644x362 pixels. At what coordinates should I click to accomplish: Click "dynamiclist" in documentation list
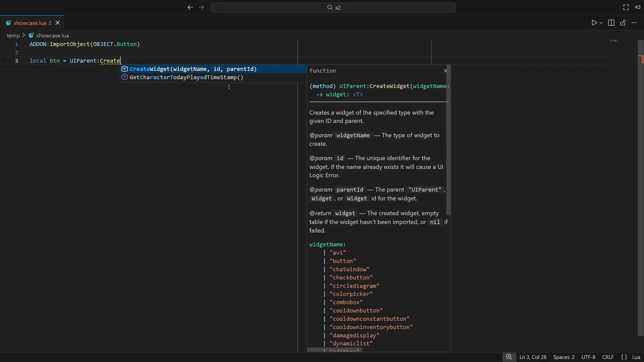click(351, 344)
